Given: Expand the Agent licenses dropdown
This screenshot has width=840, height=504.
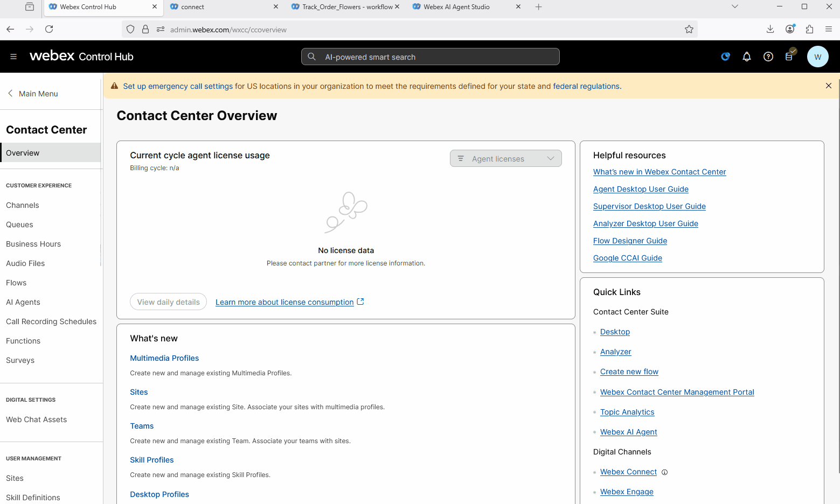Looking at the screenshot, I should tap(505, 159).
